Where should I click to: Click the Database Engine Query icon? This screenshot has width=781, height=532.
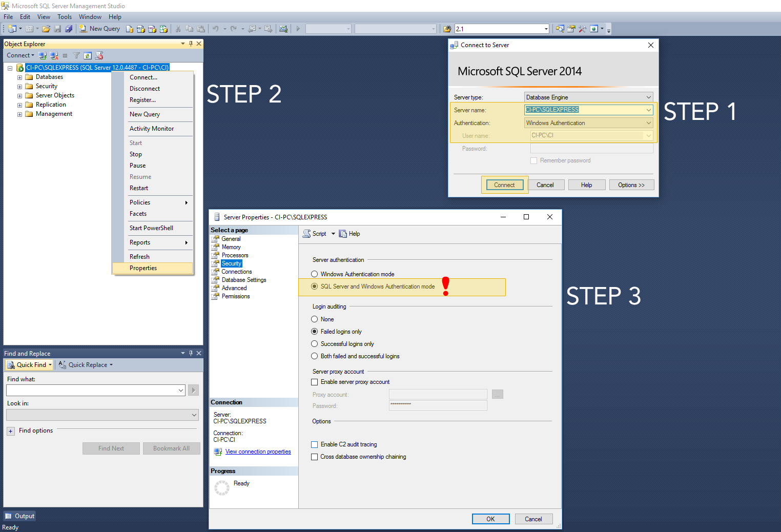pos(130,29)
